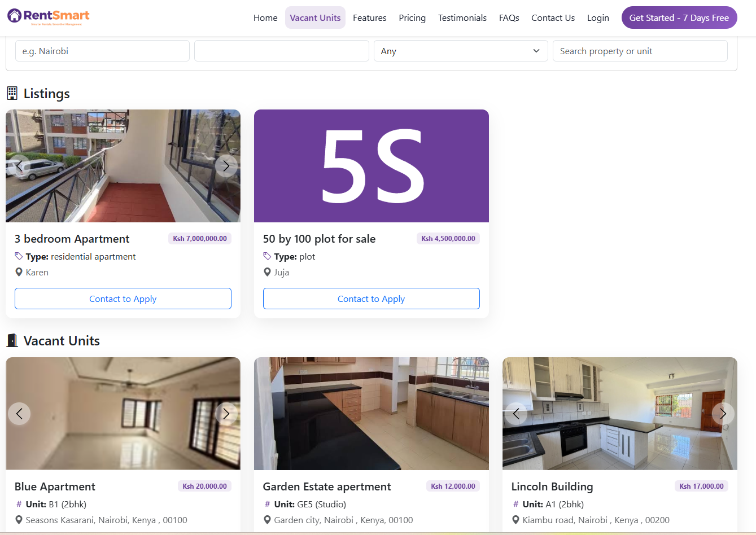Focus the Search property or unit field
Image resolution: width=756 pixels, height=535 pixels.
[x=640, y=51]
